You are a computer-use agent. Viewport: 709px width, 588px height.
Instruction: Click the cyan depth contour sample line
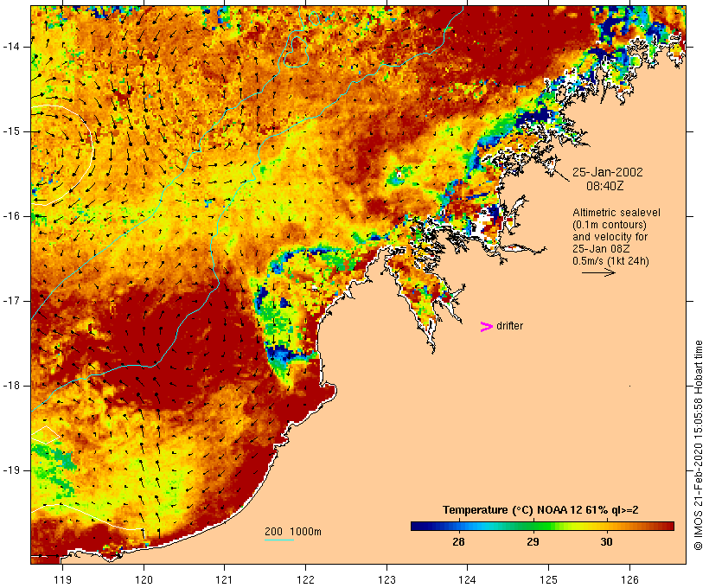(279, 540)
